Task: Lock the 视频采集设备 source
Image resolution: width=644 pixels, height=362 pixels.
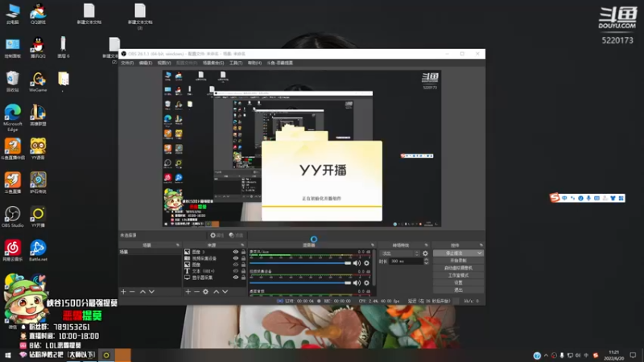Action: click(x=244, y=258)
